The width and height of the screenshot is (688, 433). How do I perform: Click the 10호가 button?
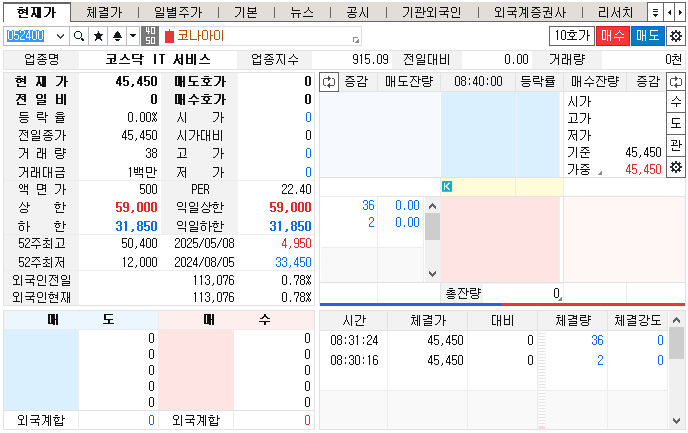572,36
